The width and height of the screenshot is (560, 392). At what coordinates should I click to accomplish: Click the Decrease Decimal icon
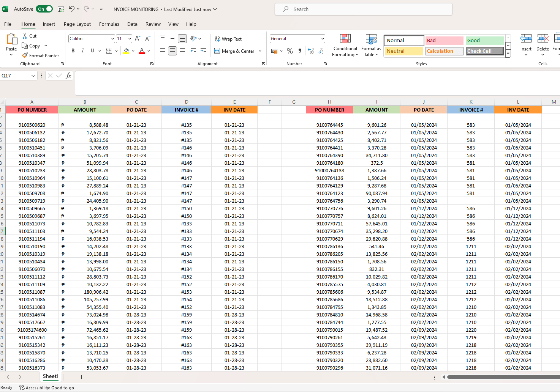pyautogui.click(x=321, y=51)
